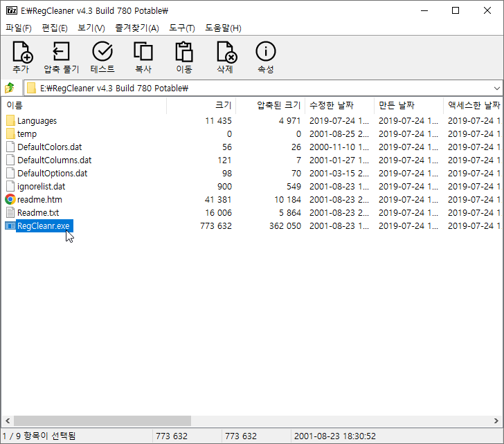Maximize the 7-Zip window
This screenshot has height=444, width=504.
(456, 10)
